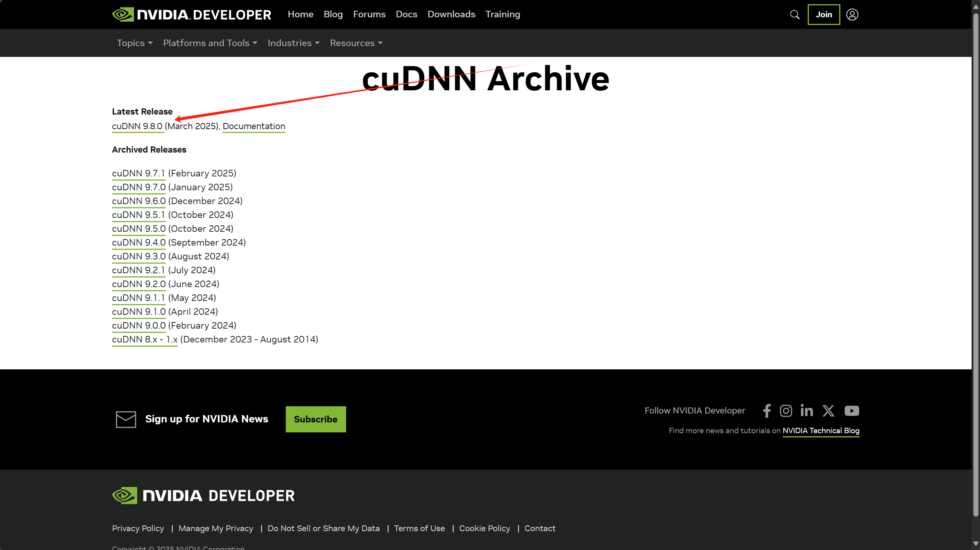The width and height of the screenshot is (980, 550).
Task: Expand the Resources dropdown
Action: coord(356,43)
